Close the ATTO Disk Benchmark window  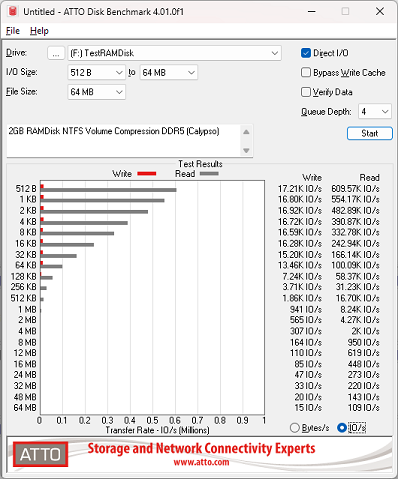click(380, 11)
